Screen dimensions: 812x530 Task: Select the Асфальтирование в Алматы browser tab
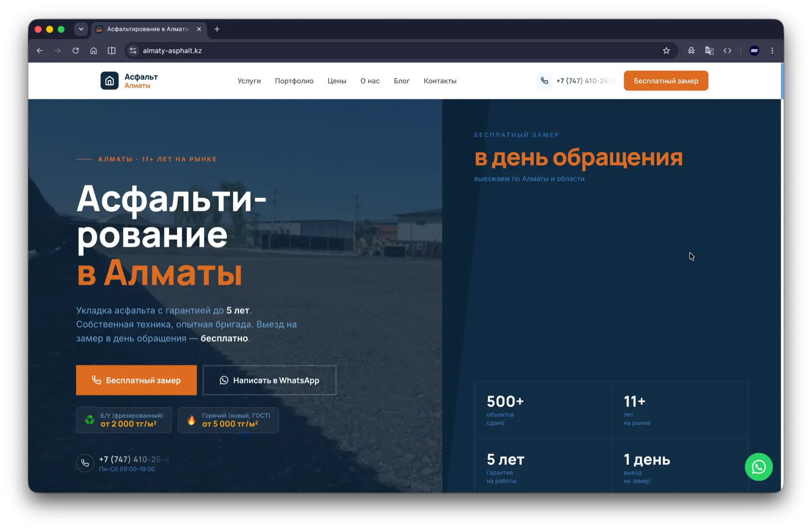(149, 29)
